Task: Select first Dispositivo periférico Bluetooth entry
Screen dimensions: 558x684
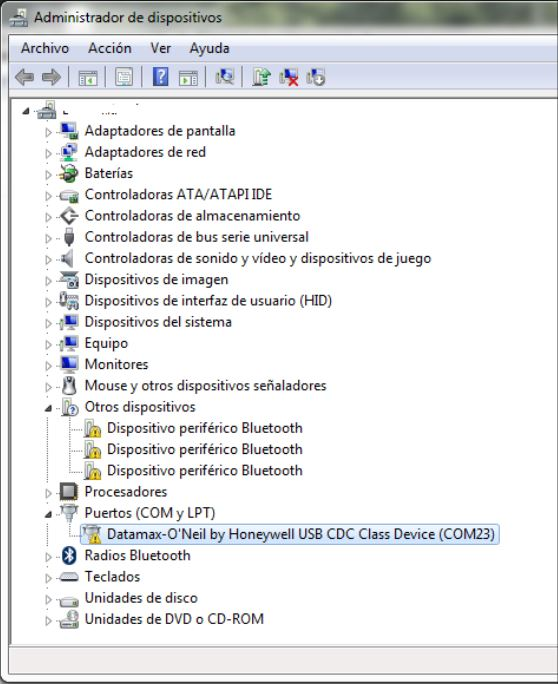Action: [x=205, y=428]
